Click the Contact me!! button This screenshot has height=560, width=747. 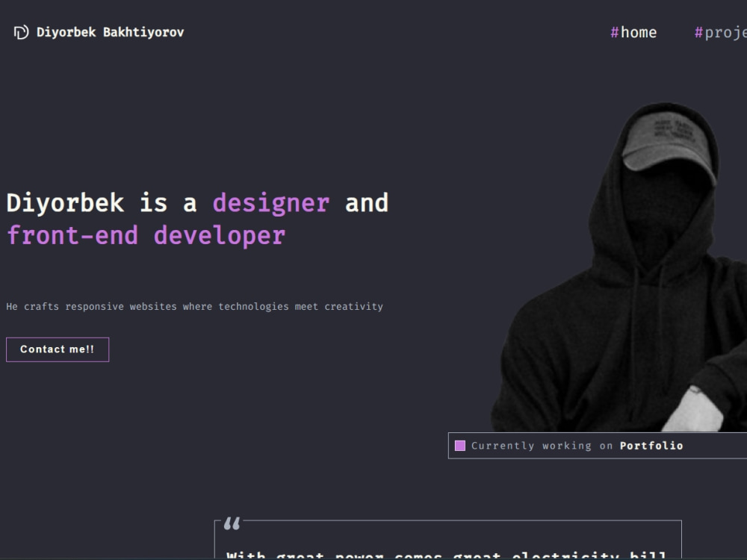58,349
